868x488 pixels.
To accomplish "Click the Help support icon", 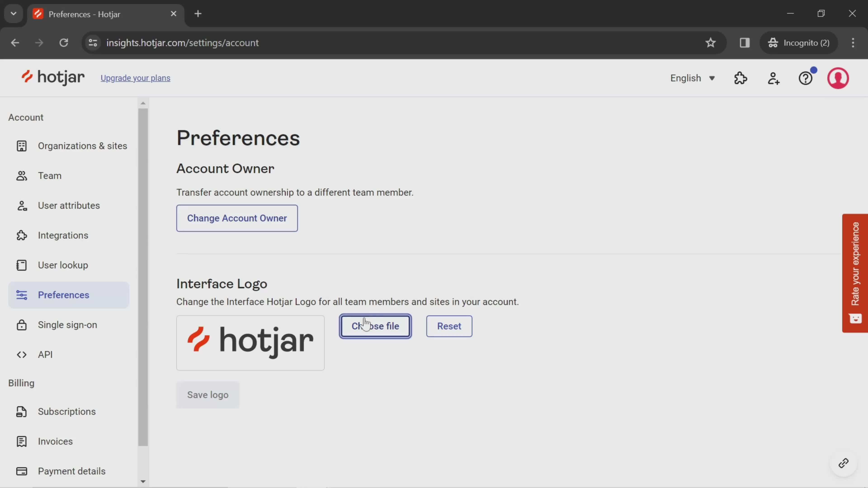I will [806, 77].
